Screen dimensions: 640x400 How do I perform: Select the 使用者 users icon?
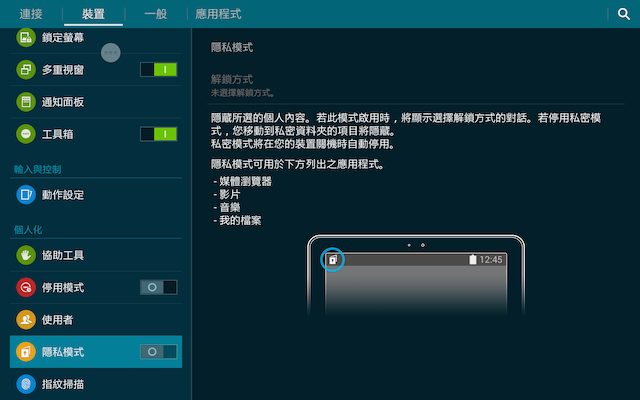pyautogui.click(x=26, y=320)
